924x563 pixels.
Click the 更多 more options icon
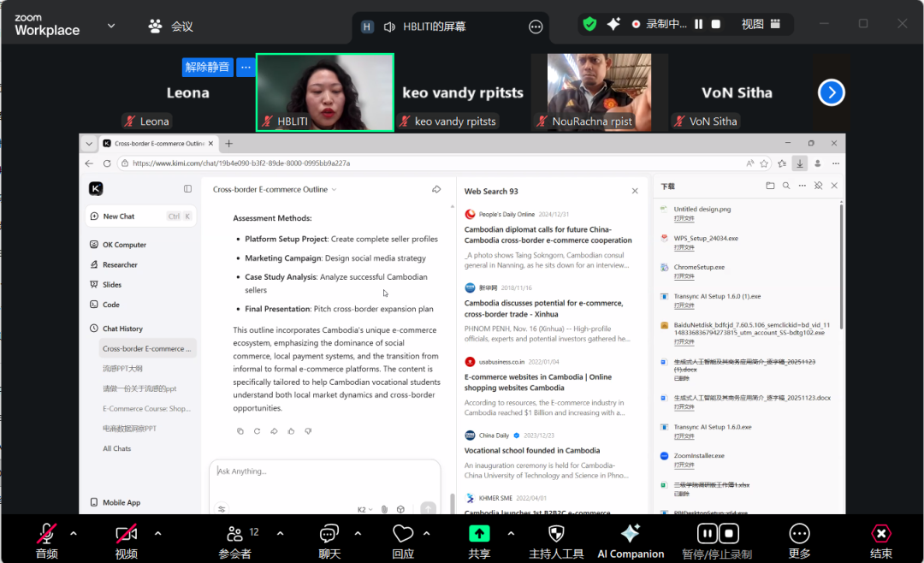coord(799,534)
